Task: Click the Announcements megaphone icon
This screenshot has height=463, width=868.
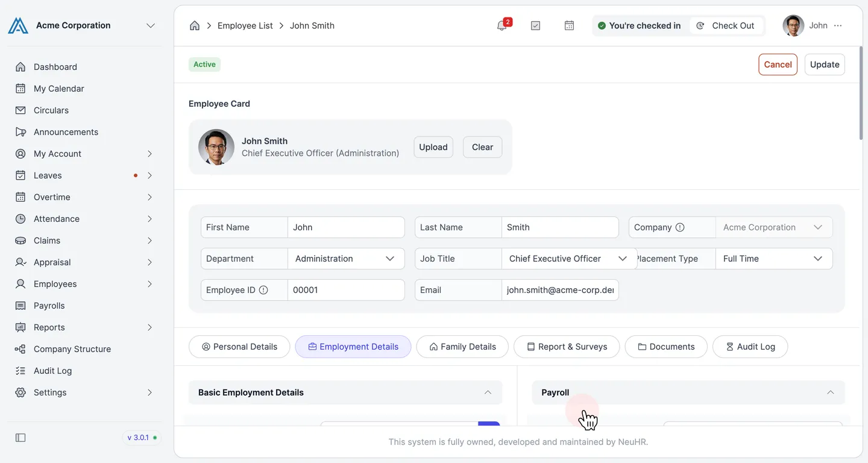Action: coord(20,132)
